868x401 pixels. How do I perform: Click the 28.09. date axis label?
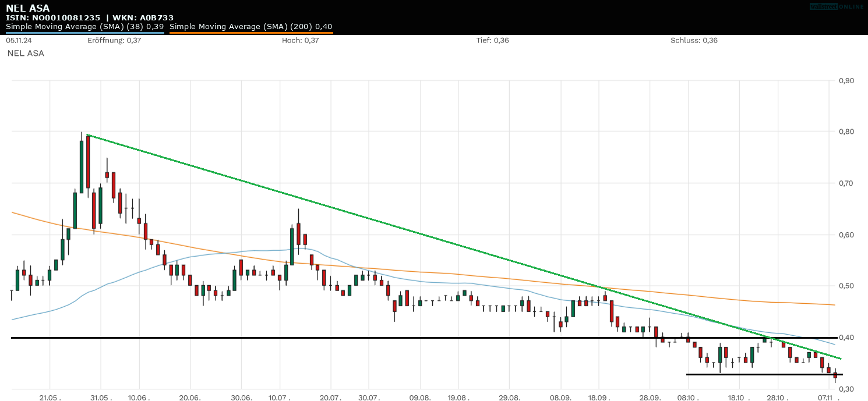pos(650,397)
